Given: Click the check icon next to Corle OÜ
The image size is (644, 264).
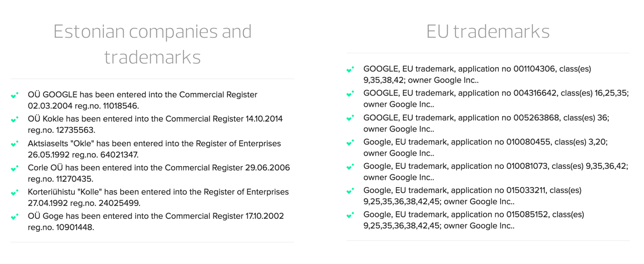Looking at the screenshot, I should 15,168.
